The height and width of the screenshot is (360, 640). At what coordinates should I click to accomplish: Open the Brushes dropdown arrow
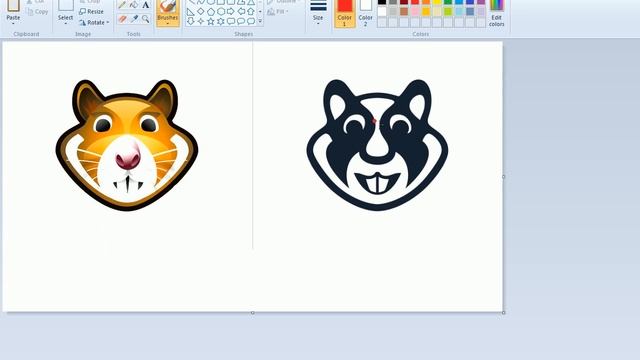pos(168,23)
